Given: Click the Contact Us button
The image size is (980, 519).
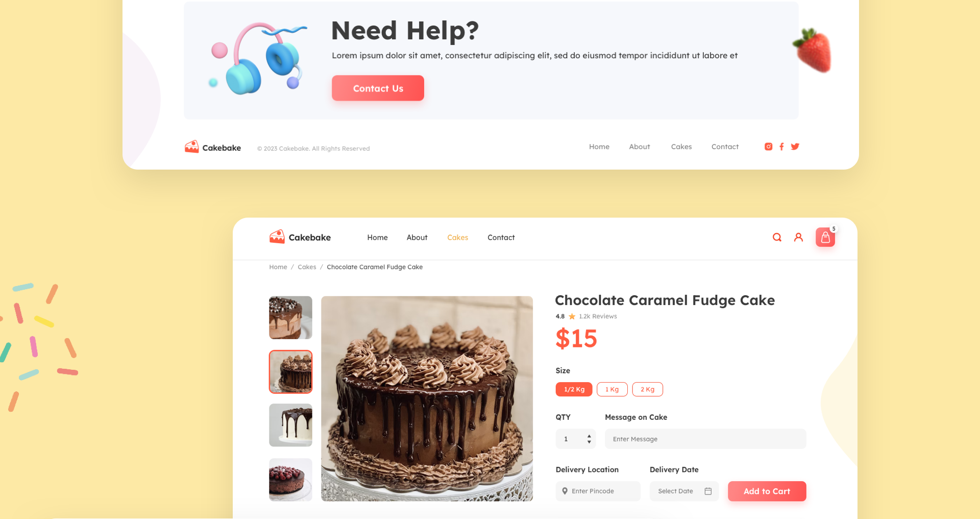Looking at the screenshot, I should pos(378,88).
